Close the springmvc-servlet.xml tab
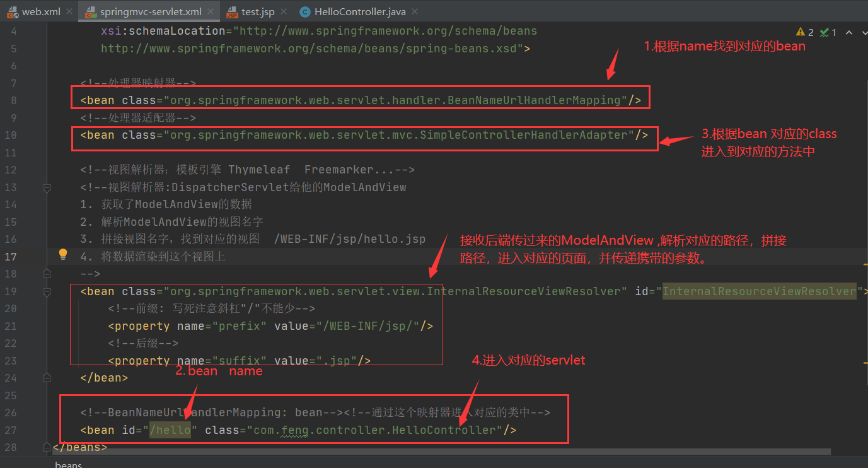The width and height of the screenshot is (868, 468). (211, 12)
